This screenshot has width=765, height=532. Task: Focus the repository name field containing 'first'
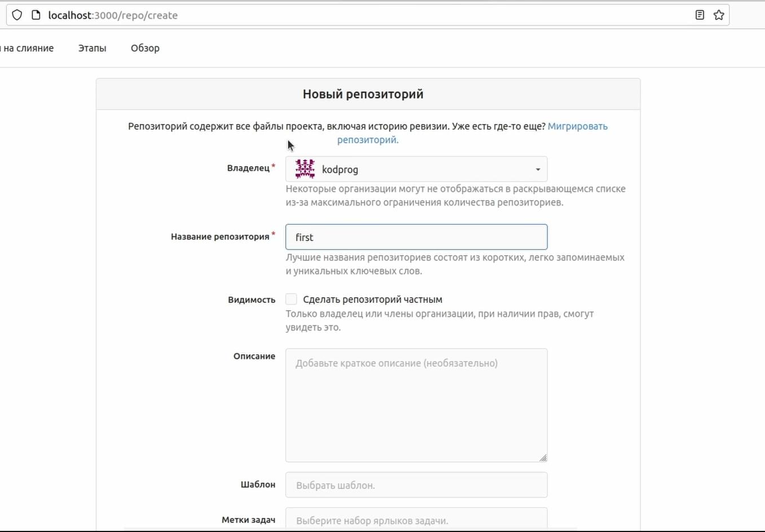(x=416, y=237)
